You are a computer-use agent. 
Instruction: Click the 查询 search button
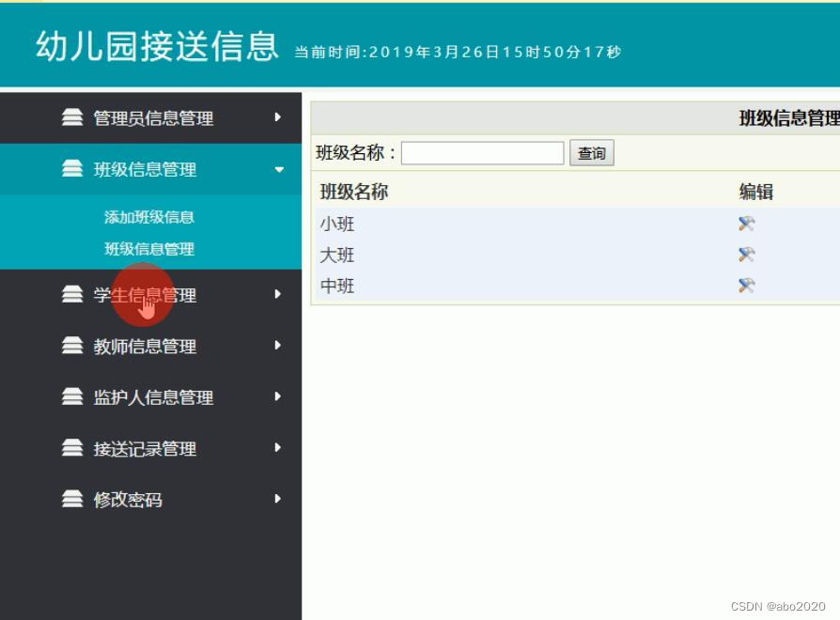(x=591, y=153)
